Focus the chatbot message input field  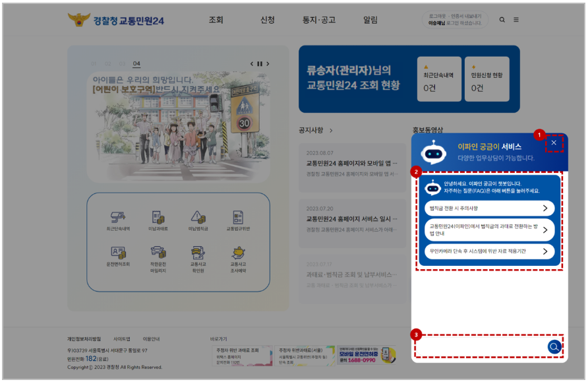(x=481, y=347)
